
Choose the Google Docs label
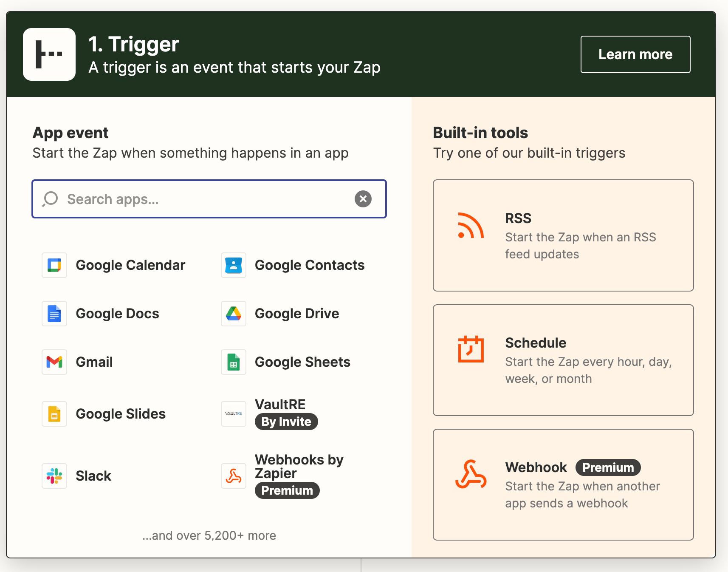117,314
